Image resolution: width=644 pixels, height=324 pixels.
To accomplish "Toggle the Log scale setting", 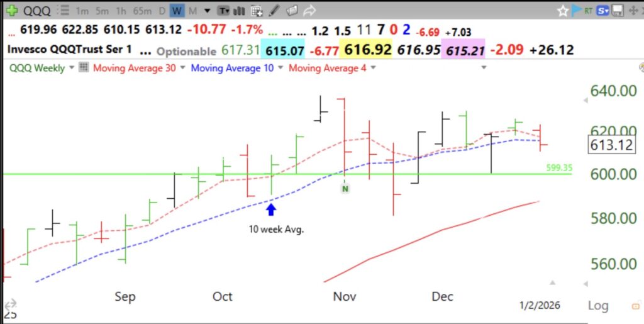I will [598, 306].
